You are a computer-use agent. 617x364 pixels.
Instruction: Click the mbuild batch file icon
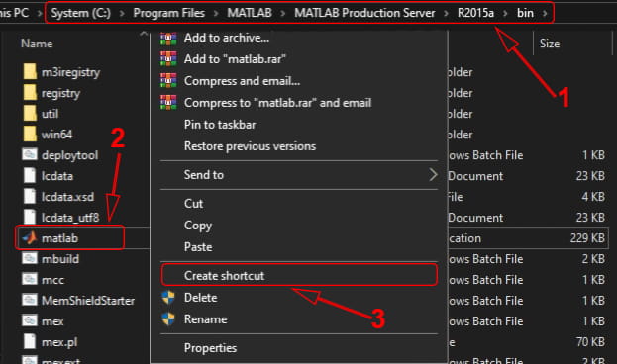click(x=30, y=258)
